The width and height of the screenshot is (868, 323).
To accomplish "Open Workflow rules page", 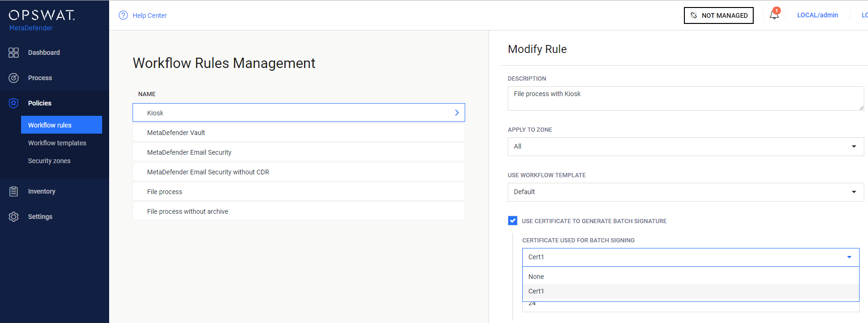I will [x=61, y=125].
